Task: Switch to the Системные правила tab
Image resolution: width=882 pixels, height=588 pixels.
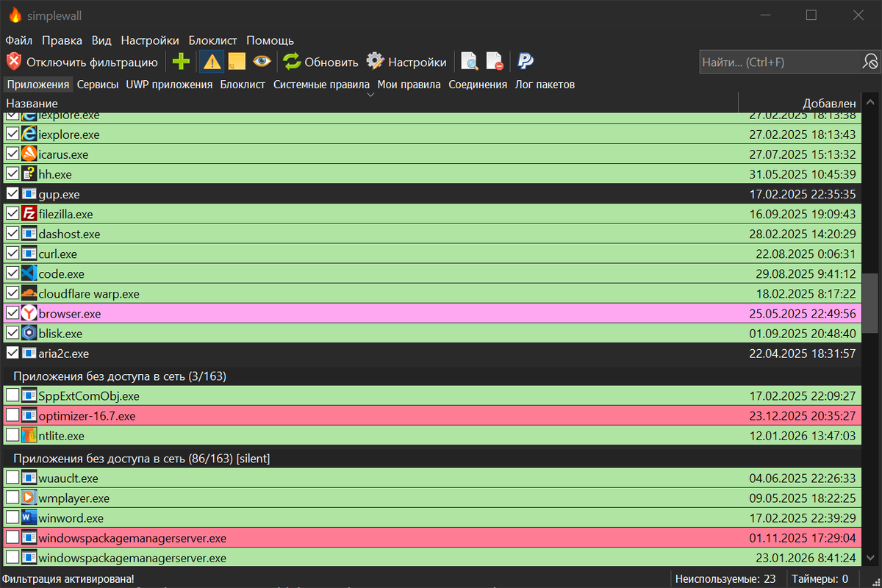Action: click(x=321, y=85)
